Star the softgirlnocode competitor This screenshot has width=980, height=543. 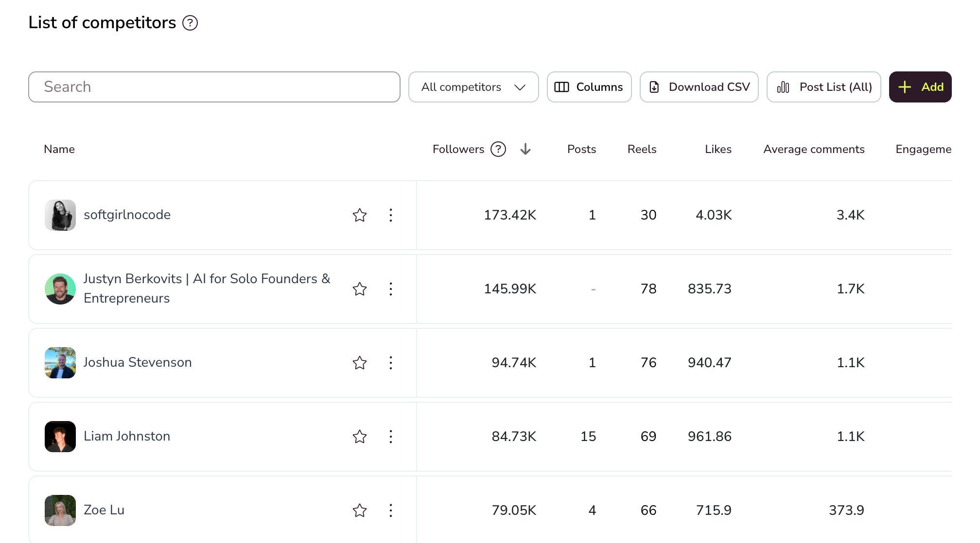click(360, 215)
